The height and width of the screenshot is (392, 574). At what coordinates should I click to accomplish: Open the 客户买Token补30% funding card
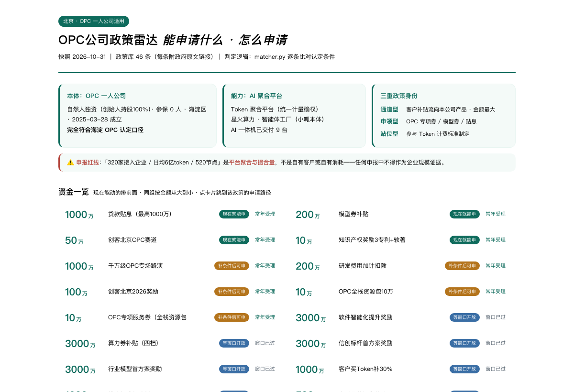[402, 369]
